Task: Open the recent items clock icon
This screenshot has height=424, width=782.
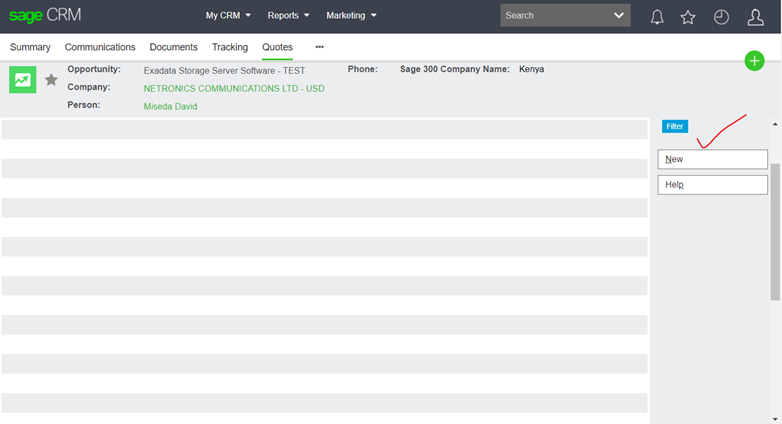Action: pos(721,17)
